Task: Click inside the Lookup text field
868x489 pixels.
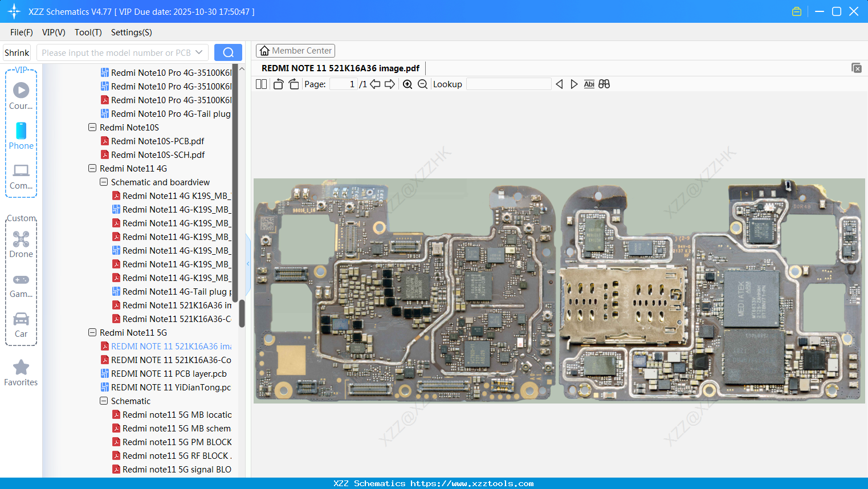Action: coord(509,84)
